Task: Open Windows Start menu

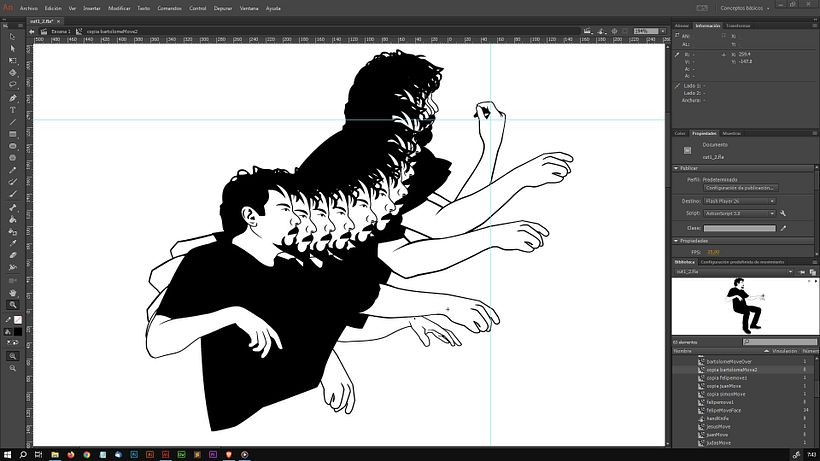Action: click(x=7, y=455)
